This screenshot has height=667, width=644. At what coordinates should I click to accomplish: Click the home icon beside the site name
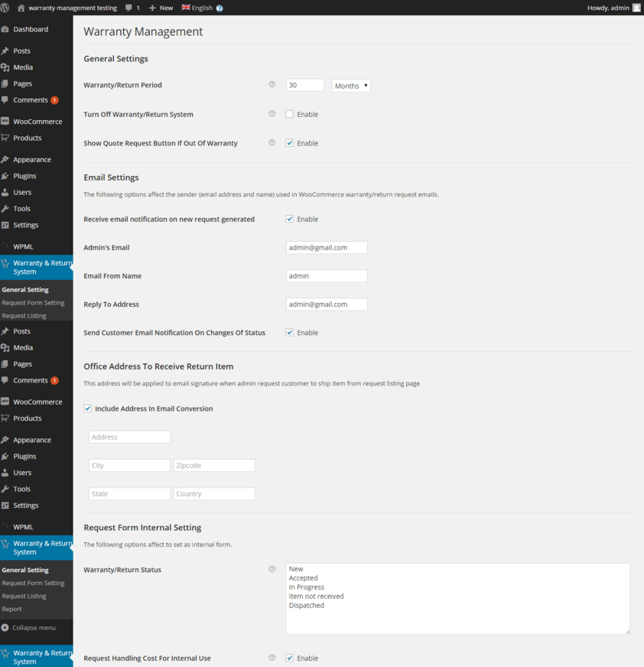pyautogui.click(x=21, y=8)
